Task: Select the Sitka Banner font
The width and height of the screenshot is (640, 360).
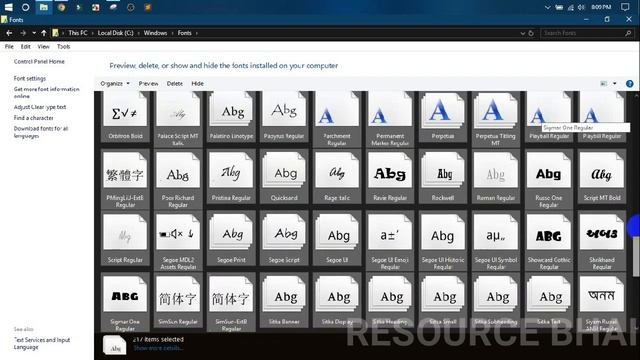Action: pyautogui.click(x=284, y=300)
